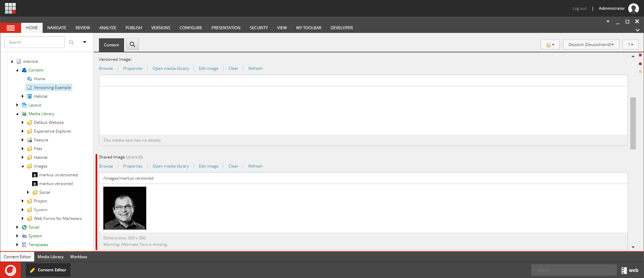Click the content area vertical scrollbar thumb
The height and width of the screenshot is (278, 644).
pyautogui.click(x=633, y=123)
